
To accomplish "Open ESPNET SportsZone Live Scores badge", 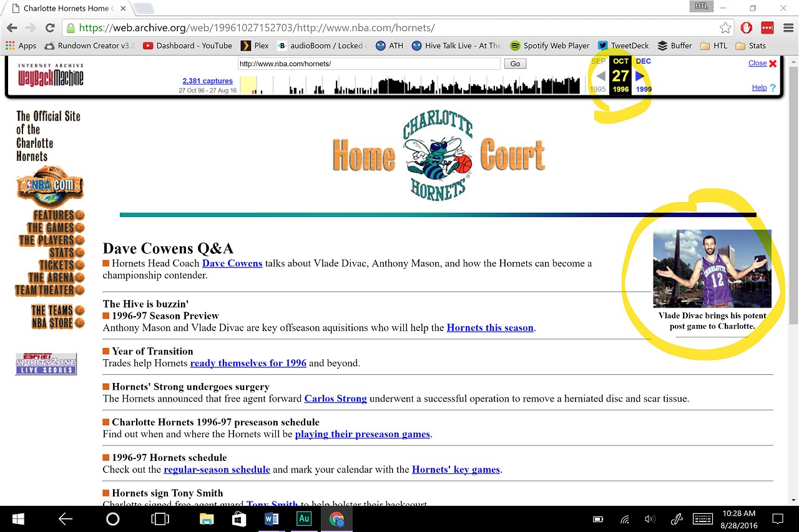I will [x=46, y=364].
